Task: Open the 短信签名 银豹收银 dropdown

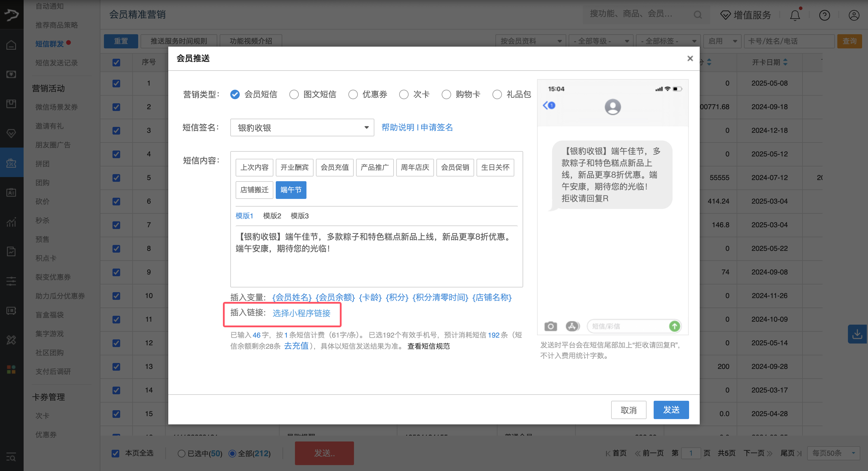Action: [x=302, y=128]
